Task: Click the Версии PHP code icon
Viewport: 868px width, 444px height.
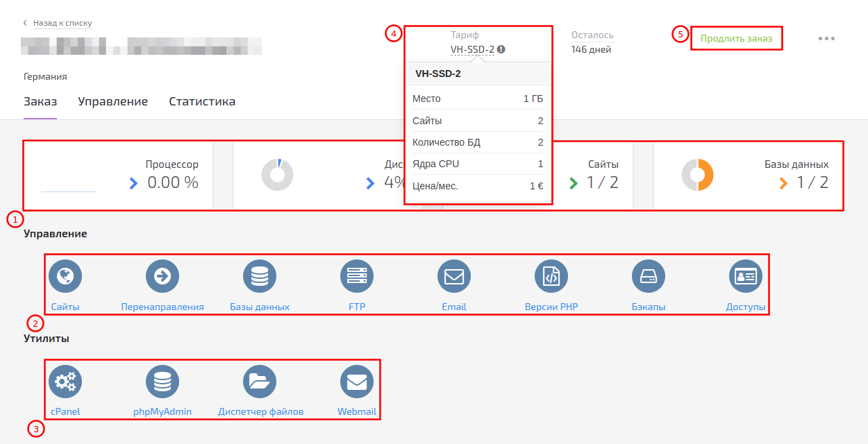Action: point(551,277)
